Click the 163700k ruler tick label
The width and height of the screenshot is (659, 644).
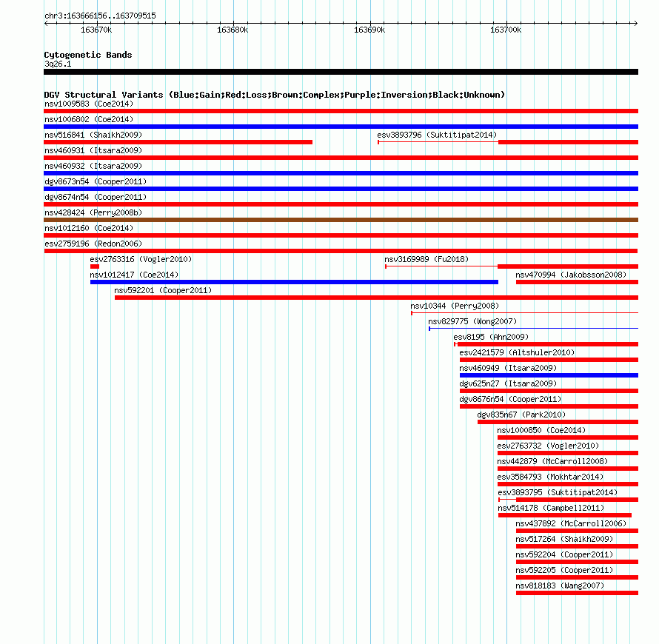[x=506, y=30]
